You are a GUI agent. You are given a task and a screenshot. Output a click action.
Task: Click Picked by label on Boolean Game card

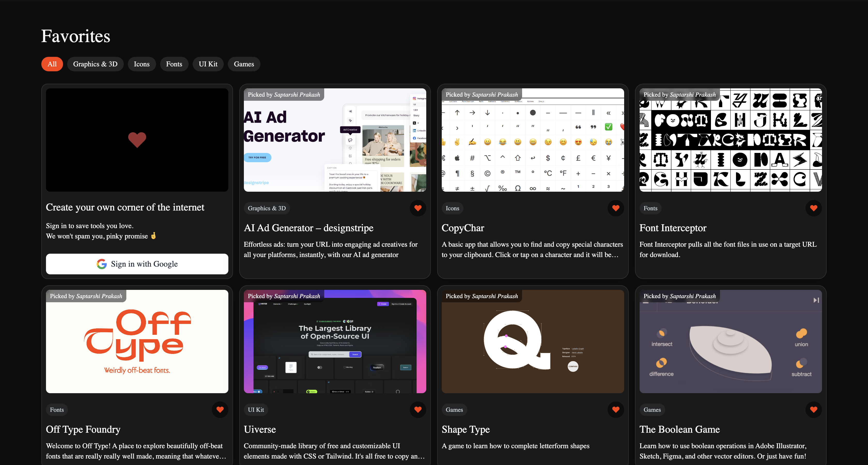coord(680,296)
